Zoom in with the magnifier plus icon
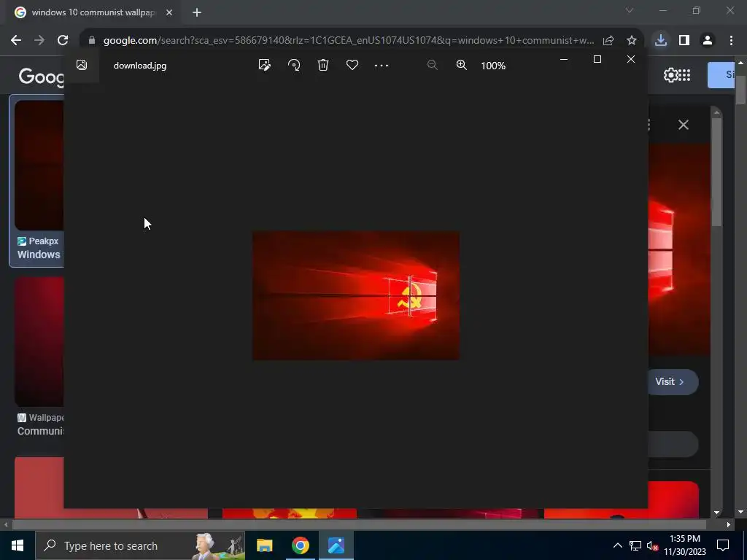The width and height of the screenshot is (747, 560). point(461,65)
